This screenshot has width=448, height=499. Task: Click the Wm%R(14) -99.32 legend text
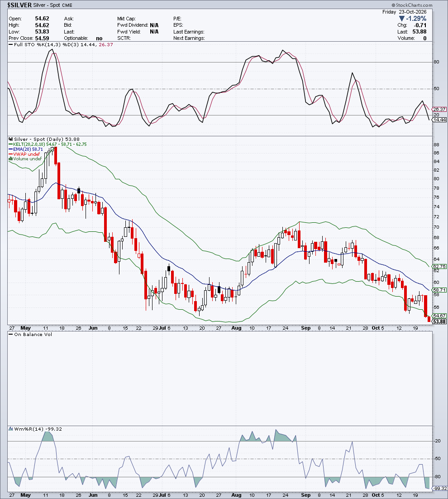click(x=38, y=429)
